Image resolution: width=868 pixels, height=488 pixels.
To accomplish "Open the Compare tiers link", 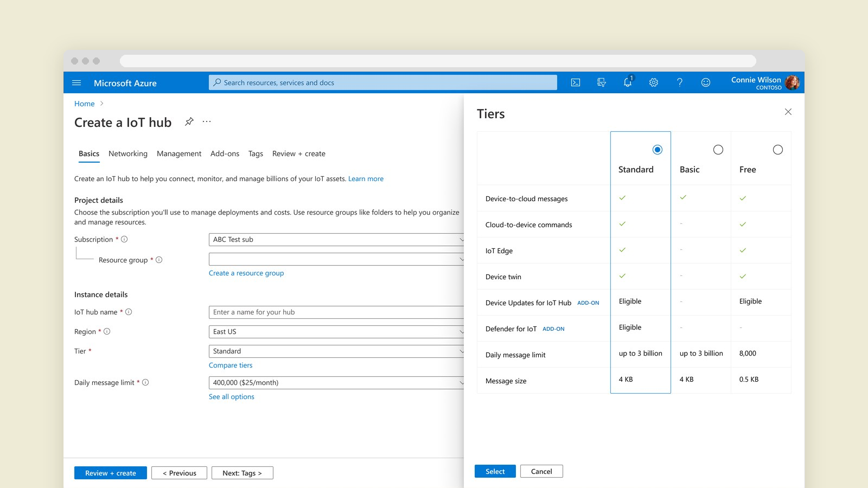I will tap(231, 365).
